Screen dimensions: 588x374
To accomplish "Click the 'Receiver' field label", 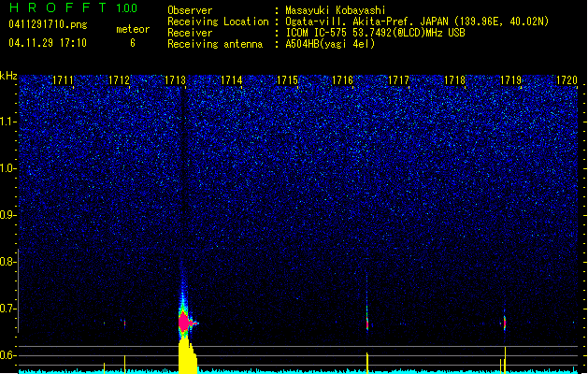I will [x=190, y=33].
